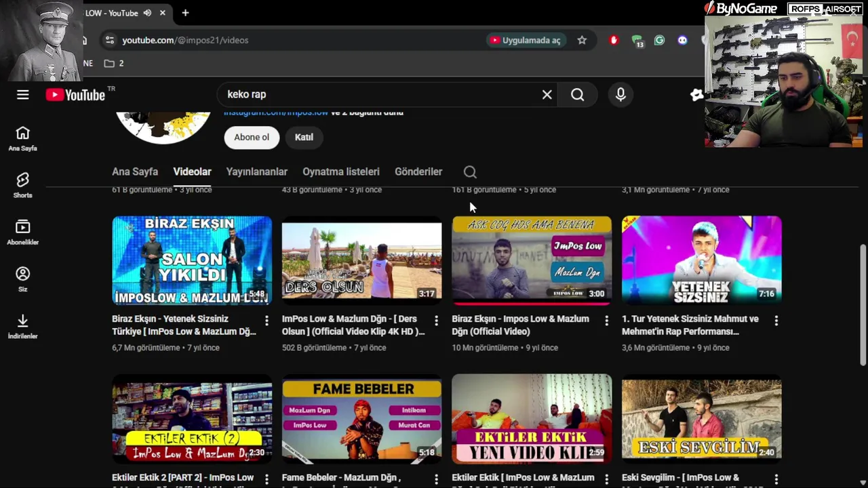Open Abonelikler in the sidebar
Viewport: 868px width, 488px height.
[x=22, y=232]
